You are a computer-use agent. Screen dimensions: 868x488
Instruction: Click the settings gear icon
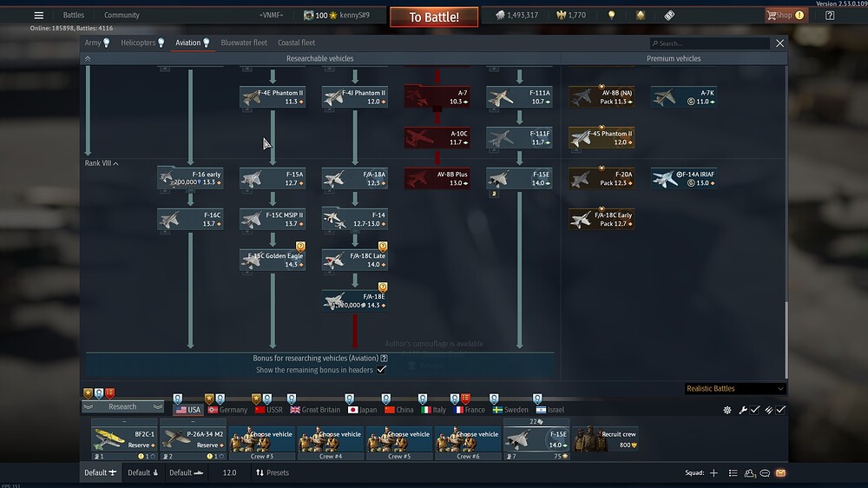point(727,410)
